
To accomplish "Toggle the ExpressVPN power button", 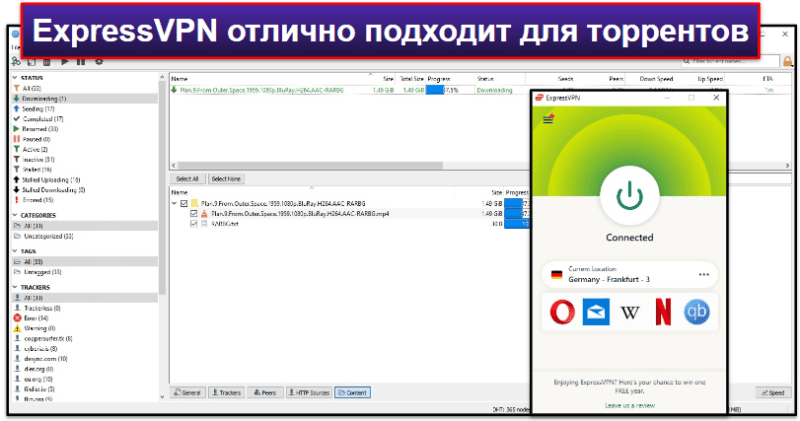I will (630, 196).
